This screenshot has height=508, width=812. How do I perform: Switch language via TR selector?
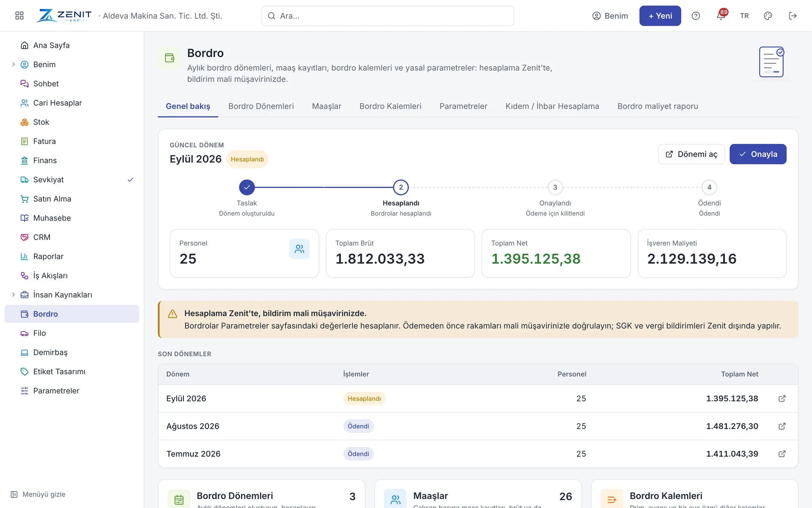744,16
